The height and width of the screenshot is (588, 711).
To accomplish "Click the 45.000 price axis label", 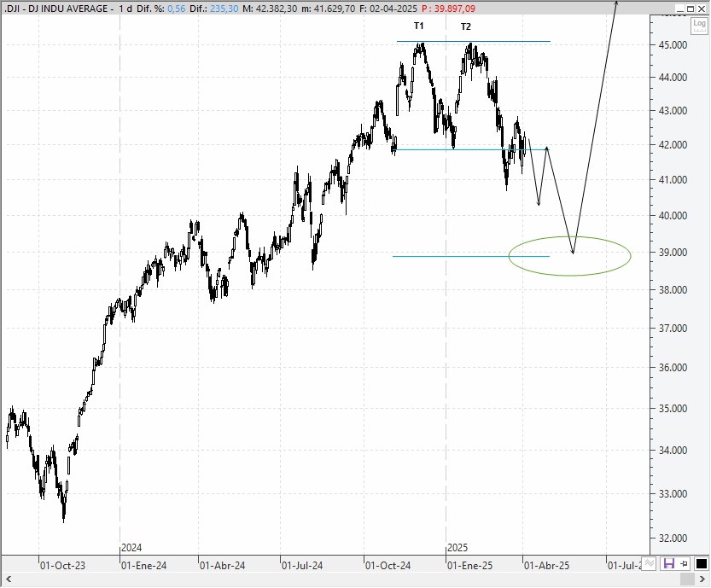I will click(673, 45).
